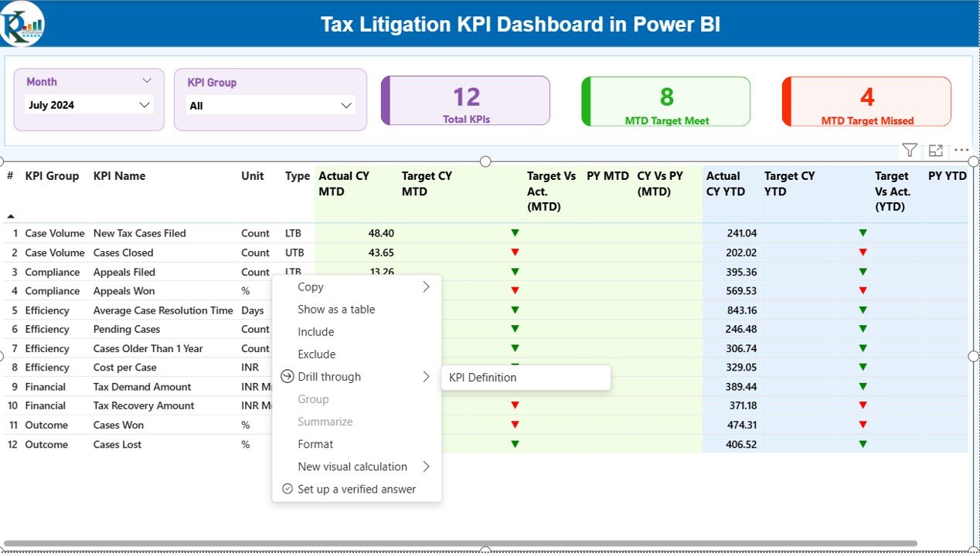
Task: Select Format from the context menu
Action: pos(315,444)
